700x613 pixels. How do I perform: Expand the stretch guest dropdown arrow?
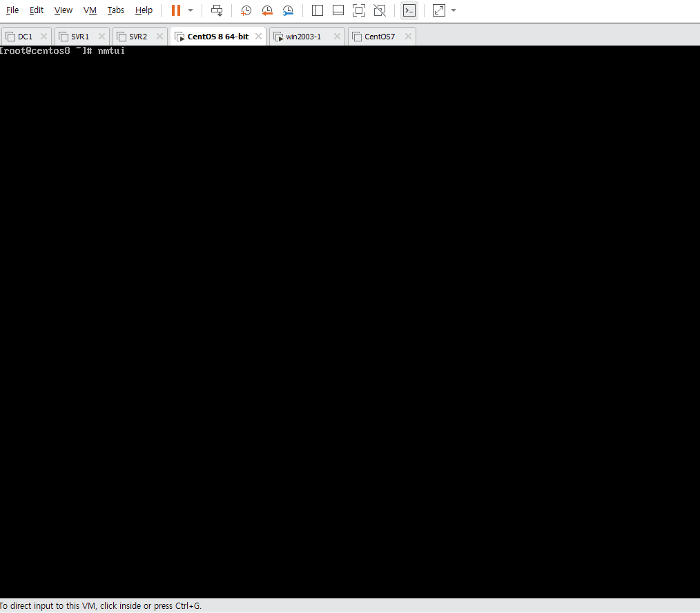pos(454,10)
